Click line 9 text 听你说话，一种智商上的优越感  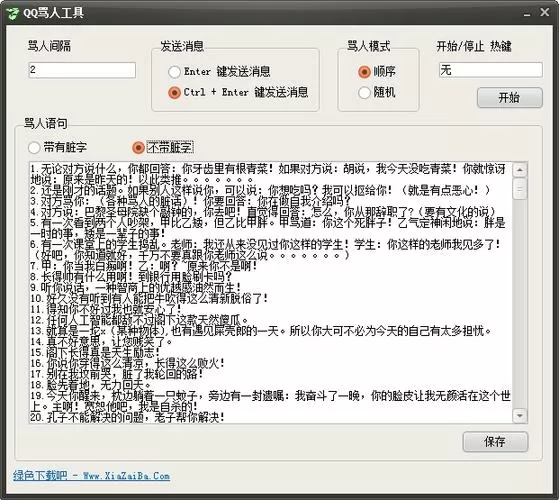pos(136,287)
